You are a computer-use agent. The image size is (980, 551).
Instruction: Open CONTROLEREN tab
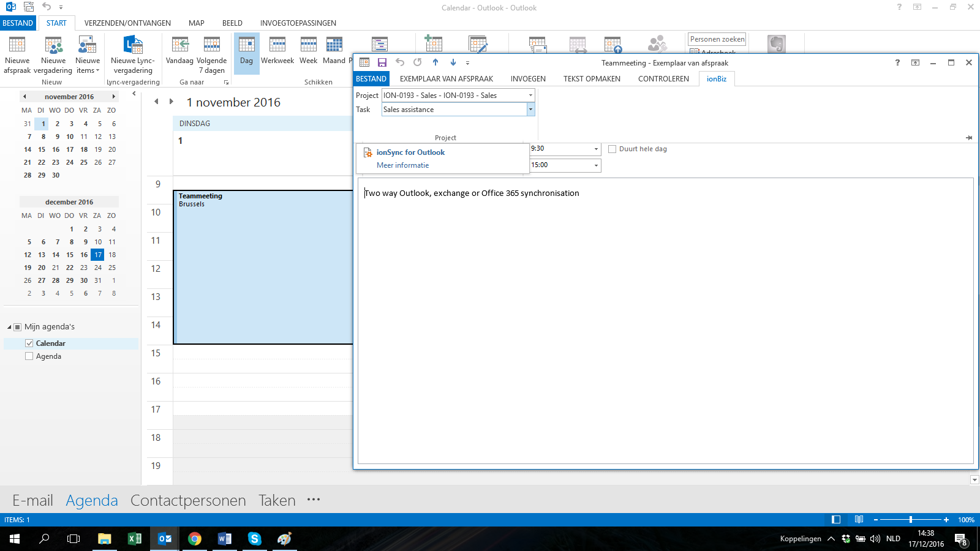point(663,79)
